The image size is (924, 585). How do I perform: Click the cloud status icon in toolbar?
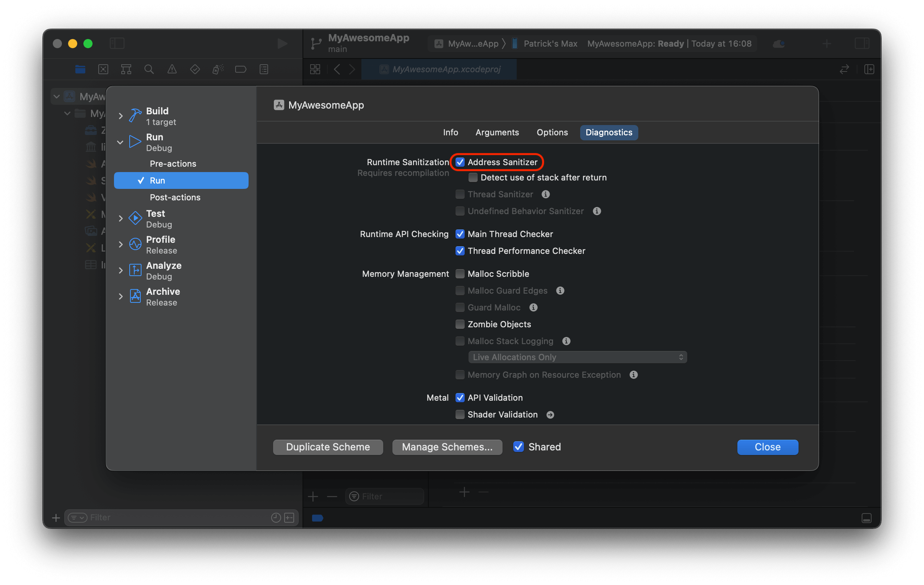click(779, 44)
